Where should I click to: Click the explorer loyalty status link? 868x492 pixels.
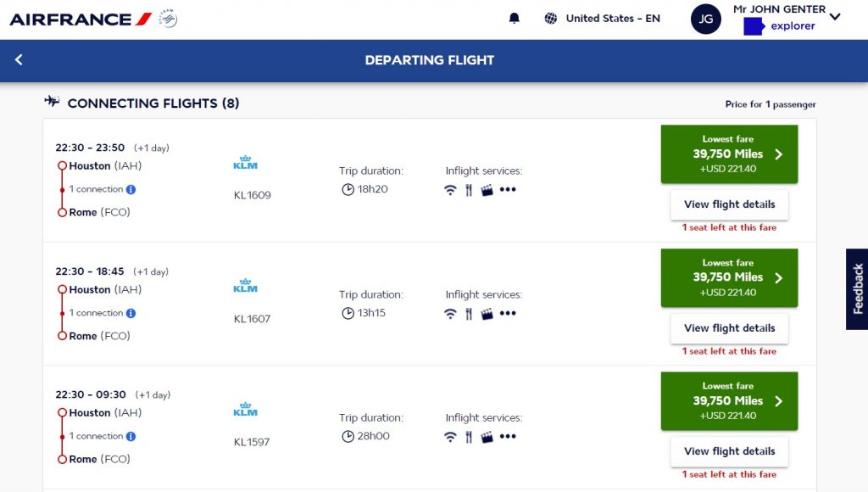click(791, 25)
